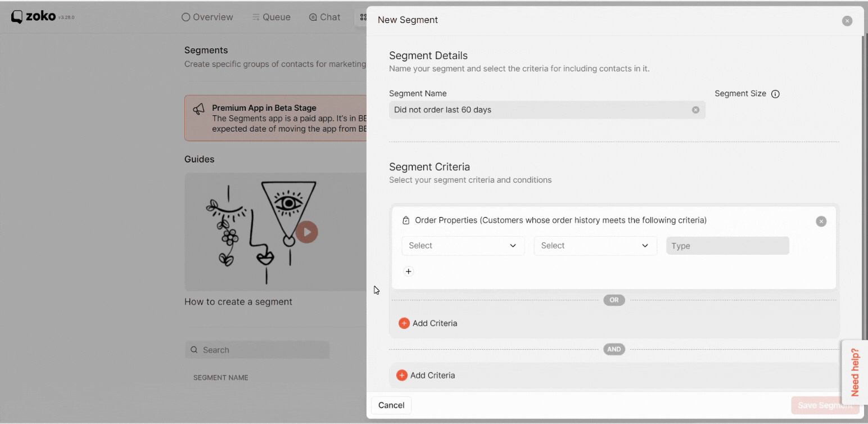Go to the Queue tab
Image resolution: width=868 pixels, height=424 pixels.
[272, 17]
